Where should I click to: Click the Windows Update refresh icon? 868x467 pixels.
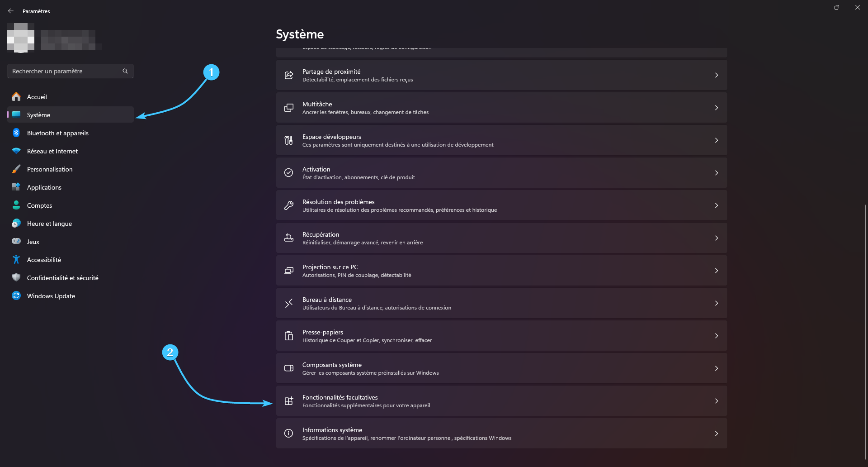tap(16, 295)
